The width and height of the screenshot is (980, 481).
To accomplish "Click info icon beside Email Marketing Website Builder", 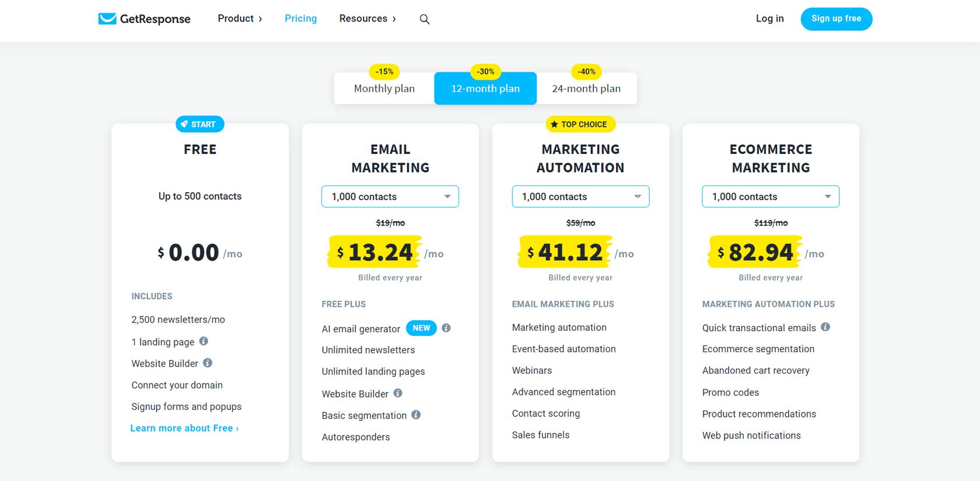I will (x=398, y=393).
